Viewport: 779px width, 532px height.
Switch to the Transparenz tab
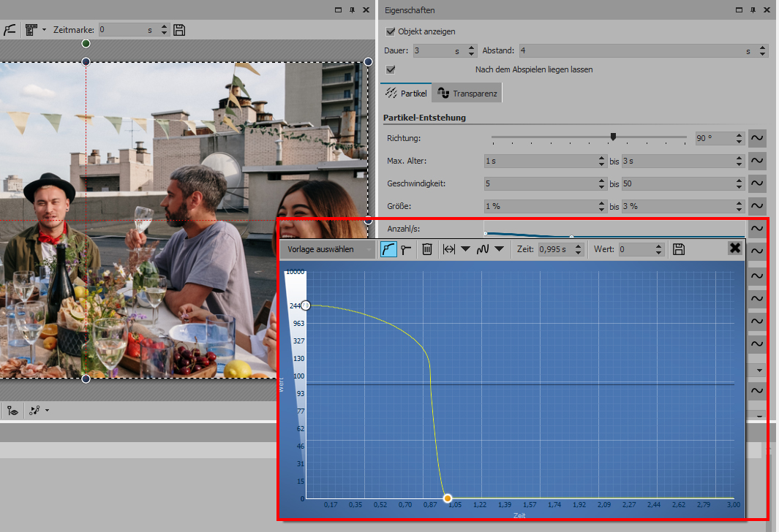tap(467, 94)
